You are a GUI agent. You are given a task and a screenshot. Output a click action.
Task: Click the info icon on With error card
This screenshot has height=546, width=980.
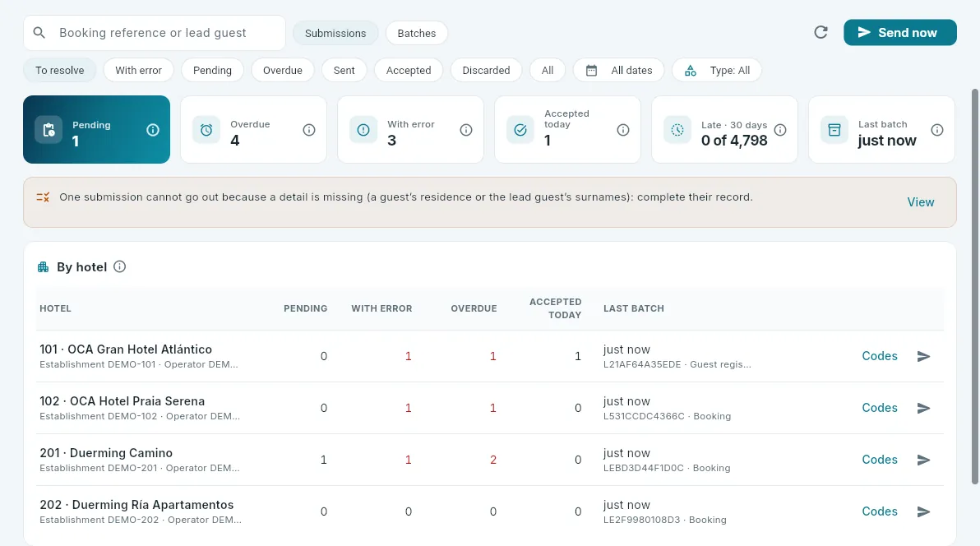465,130
